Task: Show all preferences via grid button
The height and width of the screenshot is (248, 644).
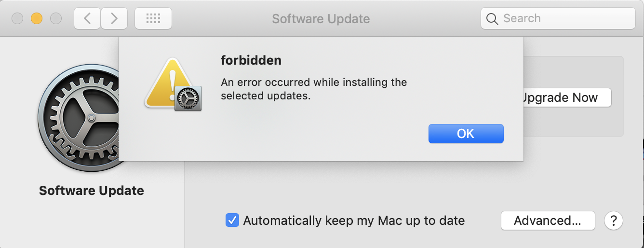Action: click(x=153, y=18)
